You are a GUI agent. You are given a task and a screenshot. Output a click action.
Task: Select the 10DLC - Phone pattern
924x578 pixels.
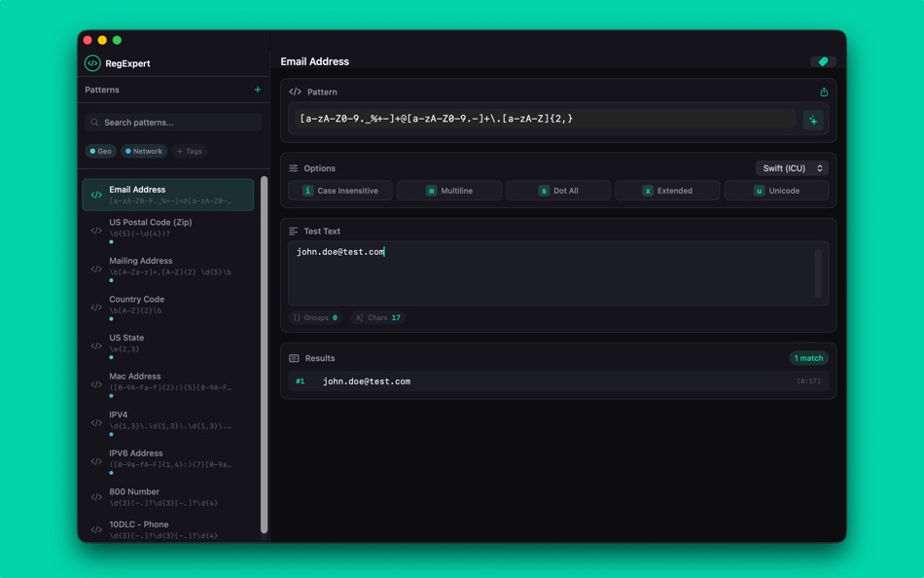168,529
